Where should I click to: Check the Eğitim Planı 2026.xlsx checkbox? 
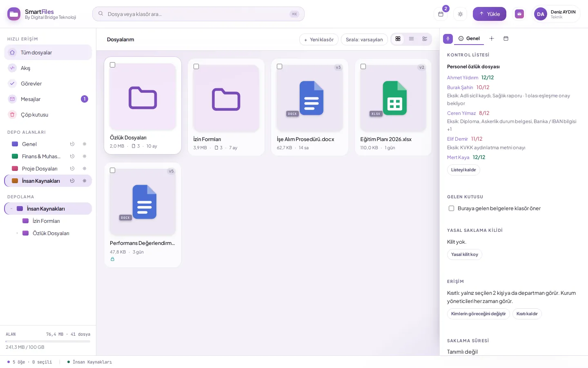pos(363,67)
